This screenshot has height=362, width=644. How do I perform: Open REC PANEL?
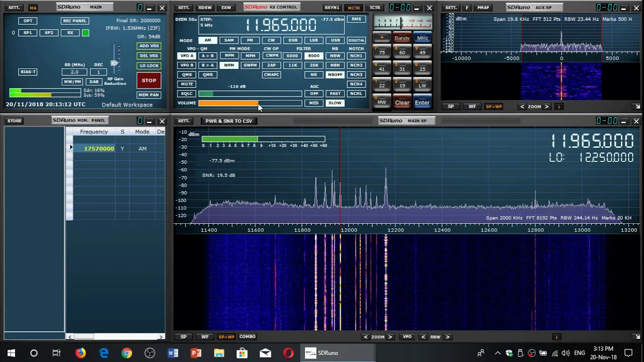tap(74, 21)
